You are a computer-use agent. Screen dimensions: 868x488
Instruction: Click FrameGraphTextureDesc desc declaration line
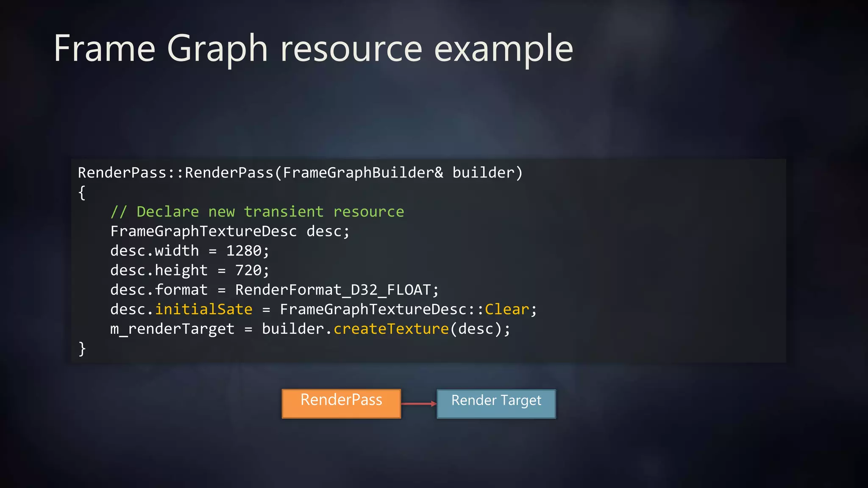point(230,231)
